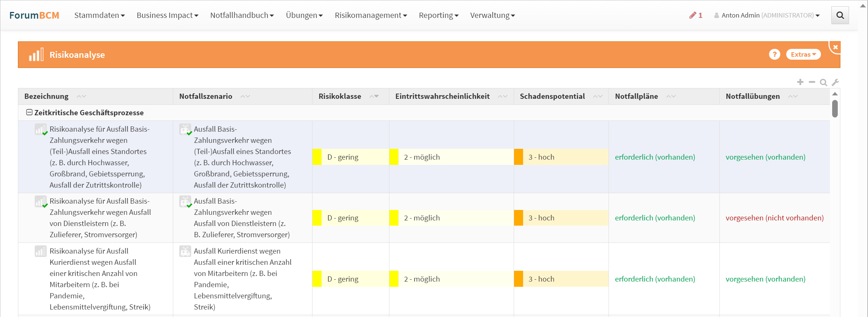868x317 pixels.
Task: Open the Notfallhandbuch menu
Action: [x=242, y=15]
